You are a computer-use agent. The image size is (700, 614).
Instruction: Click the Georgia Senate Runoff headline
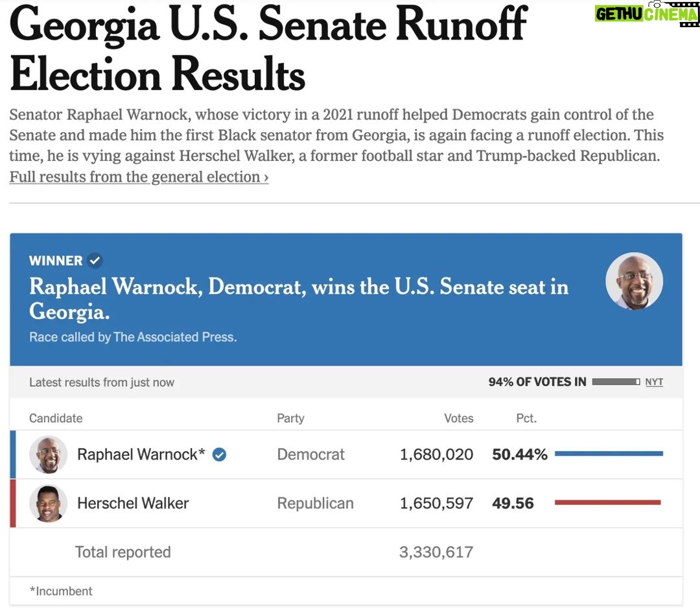tap(268, 48)
